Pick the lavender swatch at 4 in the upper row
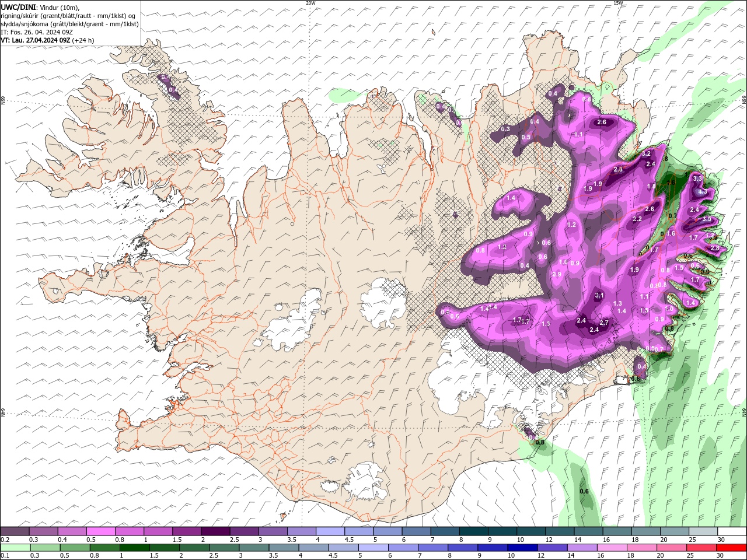Image resolution: width=747 pixels, height=560 pixels. click(330, 531)
